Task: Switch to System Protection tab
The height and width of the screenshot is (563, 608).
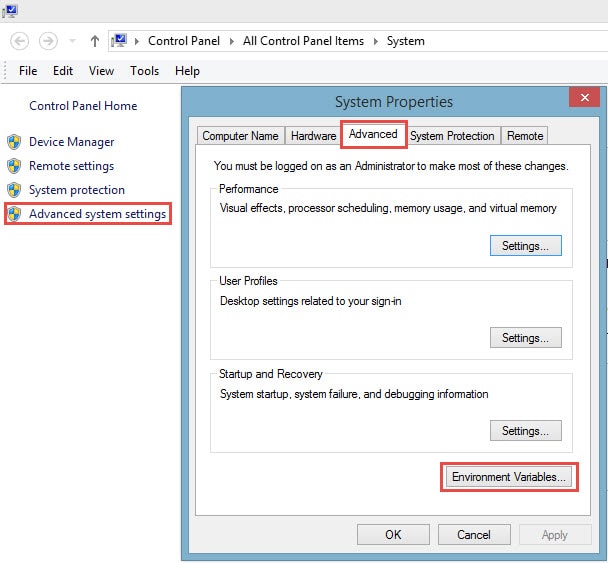Action: tap(452, 136)
